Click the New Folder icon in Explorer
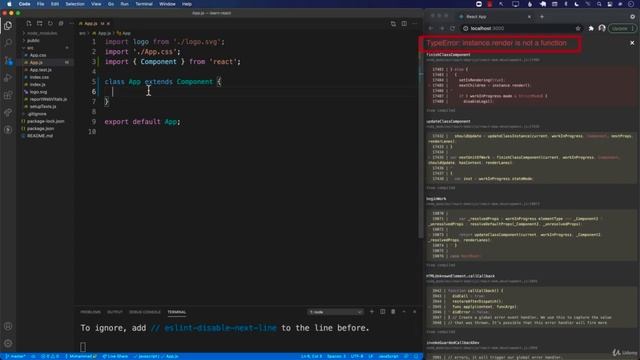The width and height of the screenshot is (640, 360). (x=40, y=24)
